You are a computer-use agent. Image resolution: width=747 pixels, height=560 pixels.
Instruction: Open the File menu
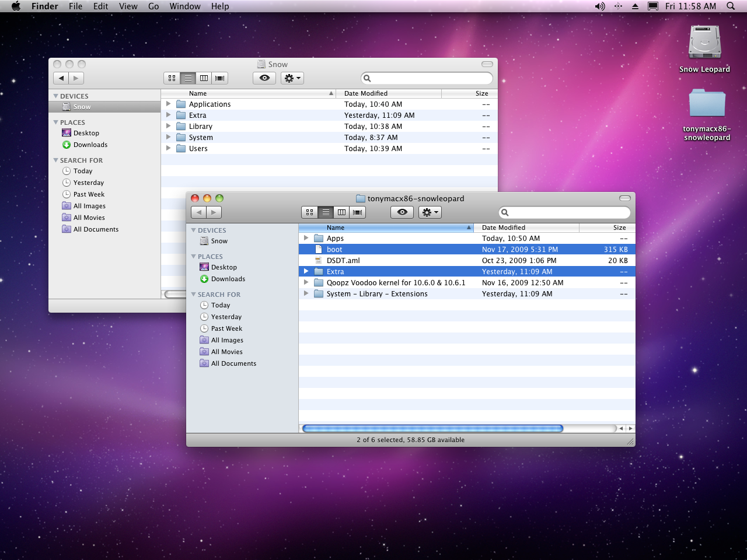[75, 6]
